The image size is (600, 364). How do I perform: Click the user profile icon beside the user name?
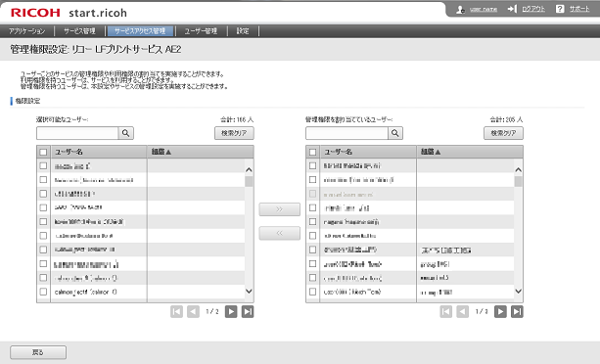click(x=460, y=9)
